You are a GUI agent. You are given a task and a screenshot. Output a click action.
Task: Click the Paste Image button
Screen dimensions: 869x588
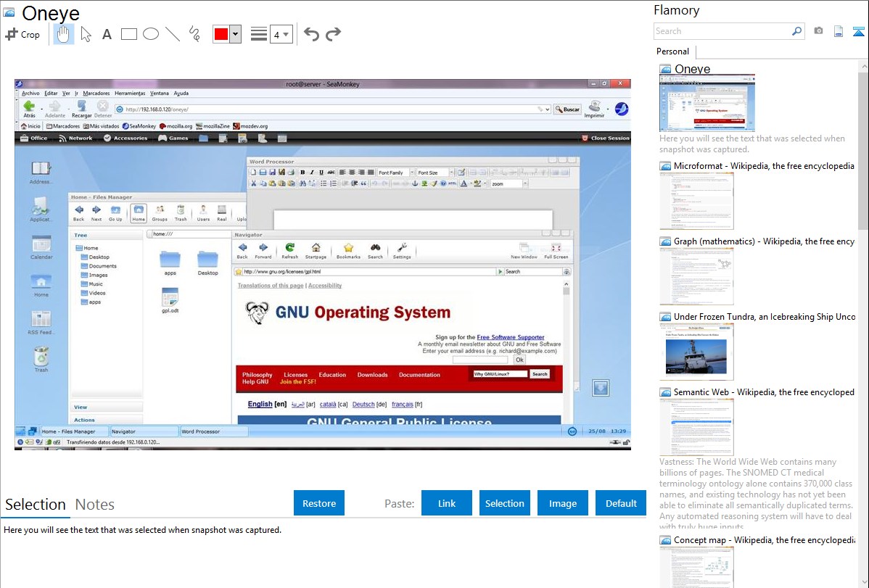tap(562, 503)
